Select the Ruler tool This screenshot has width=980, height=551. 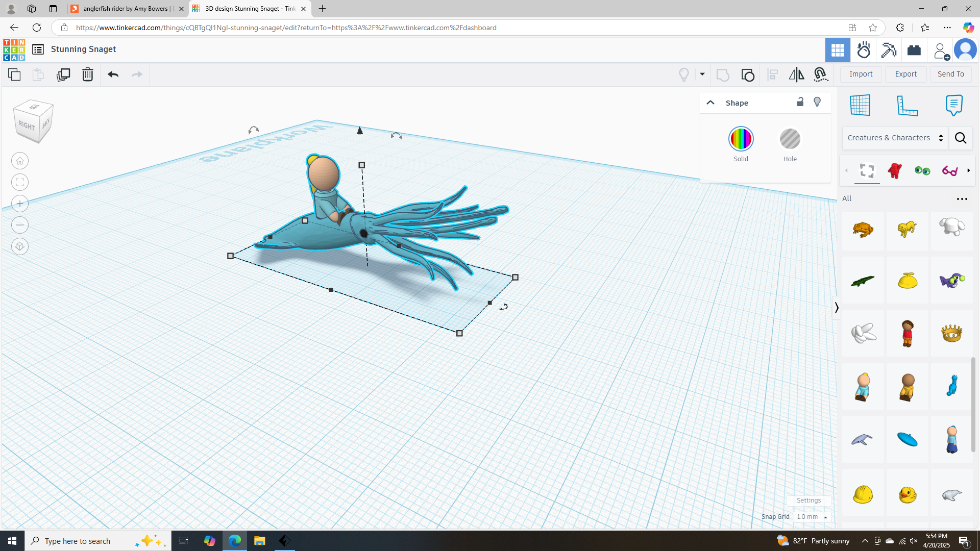point(907,105)
